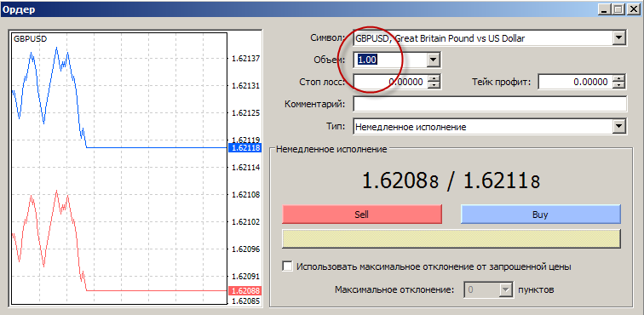This screenshot has width=644, height=315.
Task: Click the 1.62088 / 1.62118 price quote
Action: 451,181
